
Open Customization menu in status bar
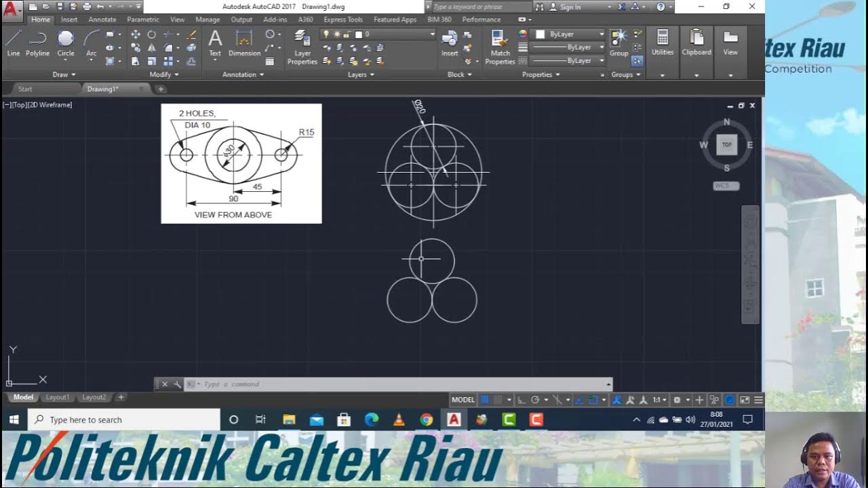(758, 400)
